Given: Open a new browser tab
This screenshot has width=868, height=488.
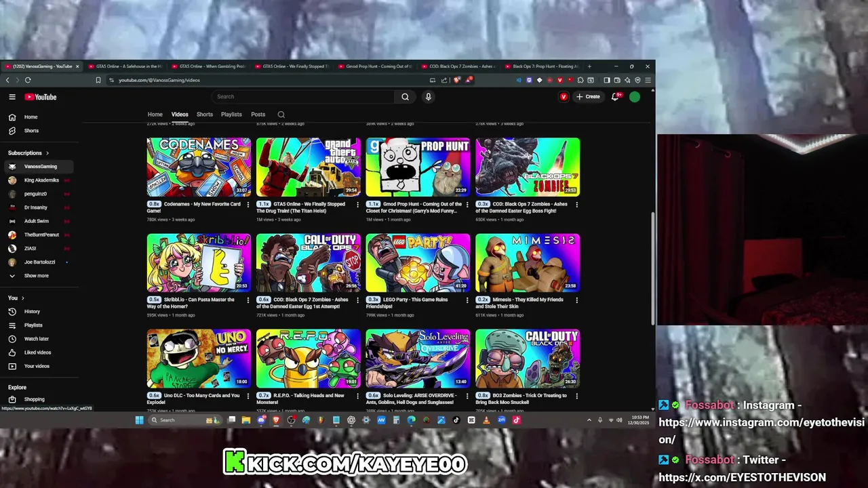Looking at the screenshot, I should tap(589, 66).
